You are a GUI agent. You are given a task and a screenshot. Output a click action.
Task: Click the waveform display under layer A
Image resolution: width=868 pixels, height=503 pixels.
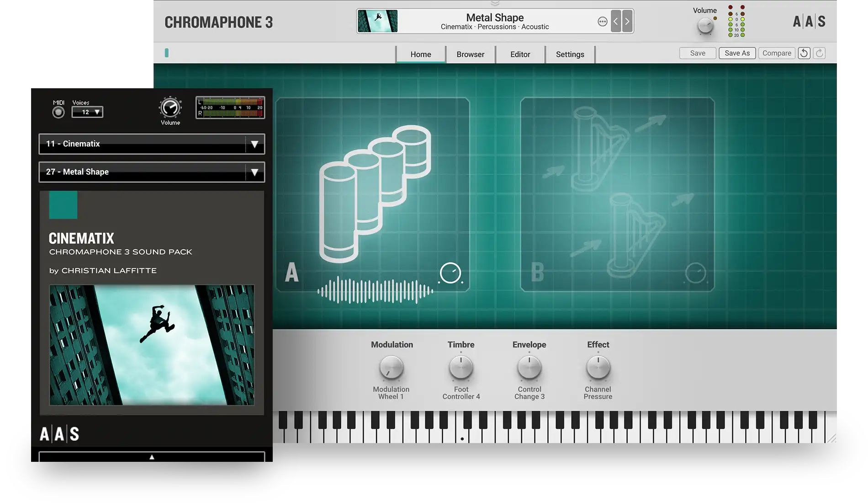pyautogui.click(x=376, y=290)
